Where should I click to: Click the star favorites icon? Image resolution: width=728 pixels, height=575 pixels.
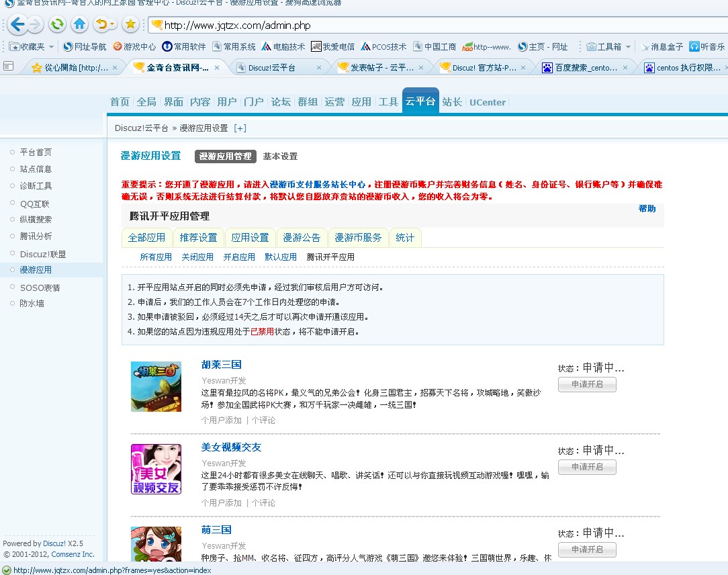pos(131,24)
